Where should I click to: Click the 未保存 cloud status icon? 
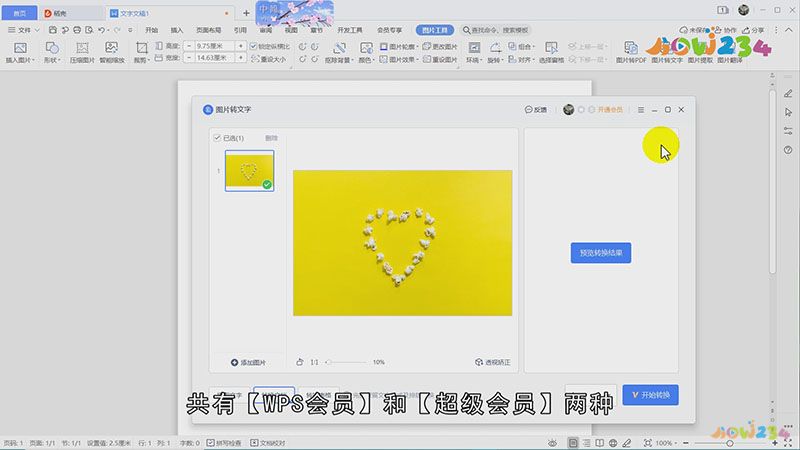(x=684, y=30)
